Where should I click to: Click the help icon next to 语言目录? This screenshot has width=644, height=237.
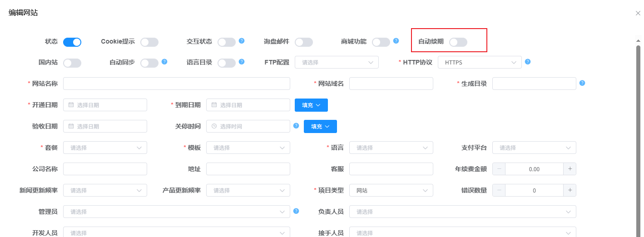(242, 61)
